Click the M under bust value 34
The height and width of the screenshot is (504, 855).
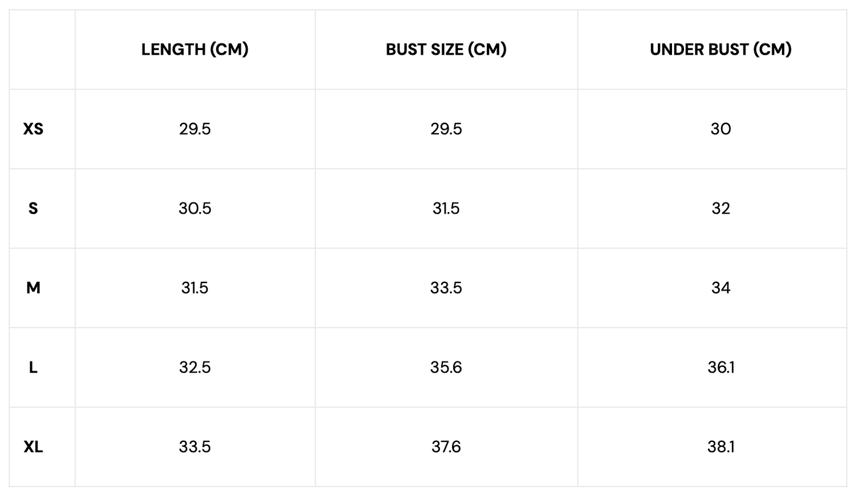[720, 288]
